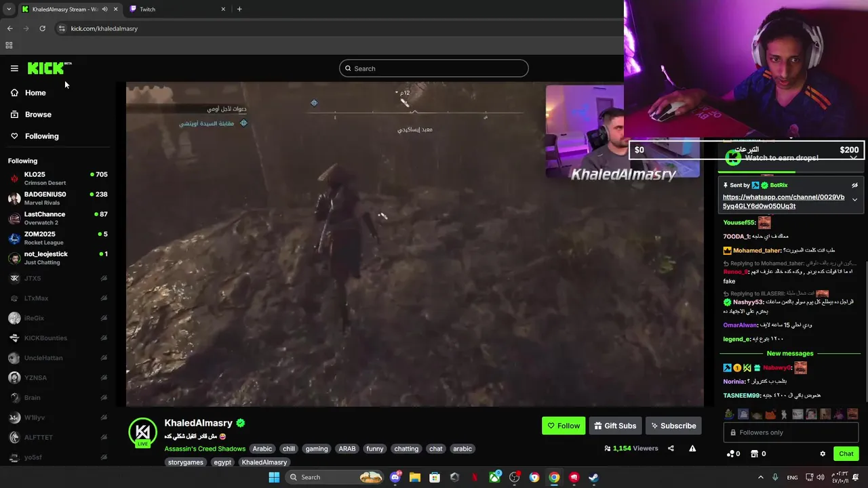This screenshot has height=488, width=868.
Task: Click the green Chat send button
Action: click(846, 453)
